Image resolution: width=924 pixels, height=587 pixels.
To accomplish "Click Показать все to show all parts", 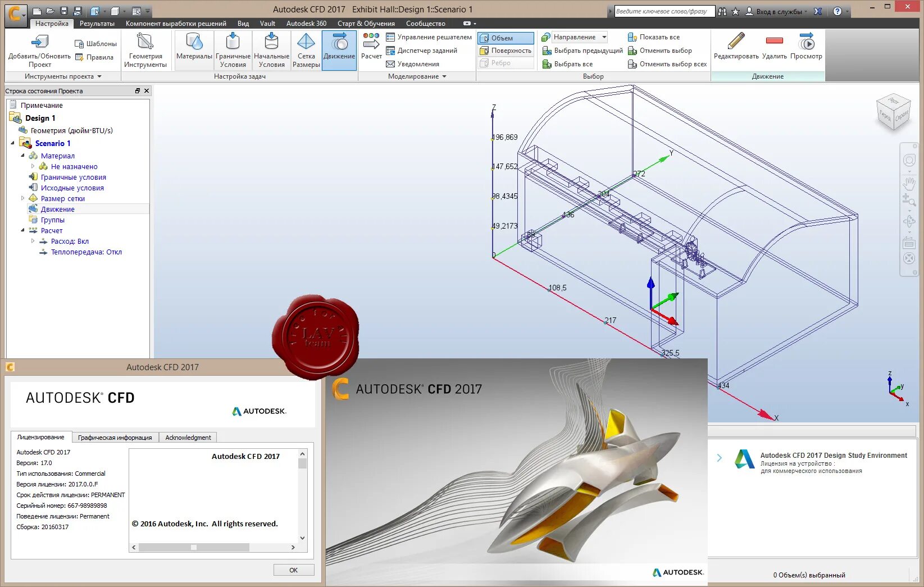I will click(x=653, y=37).
